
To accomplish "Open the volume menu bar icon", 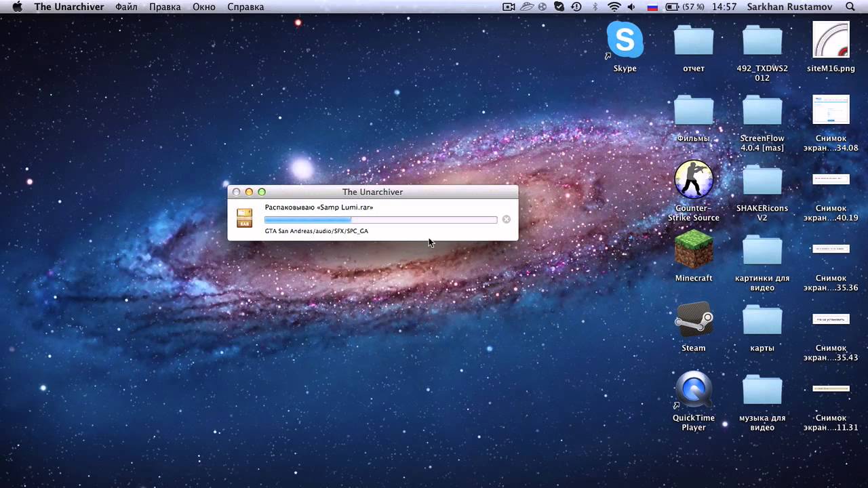I will point(632,7).
